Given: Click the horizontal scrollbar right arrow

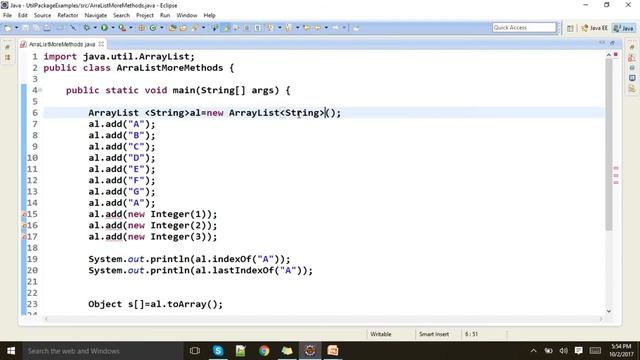Looking at the screenshot, I should [x=601, y=319].
